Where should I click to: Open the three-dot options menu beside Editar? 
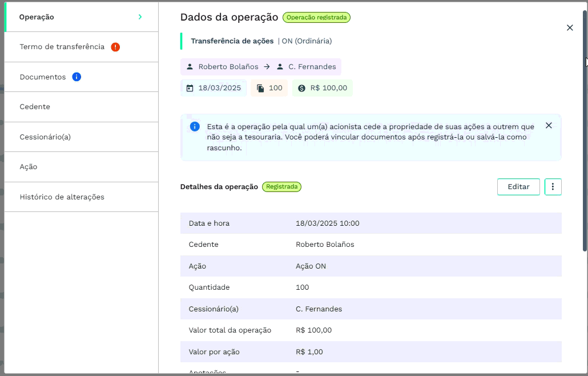[553, 186]
